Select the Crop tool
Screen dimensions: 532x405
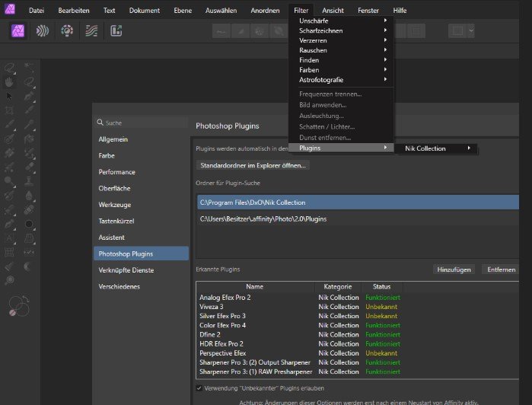point(9,110)
